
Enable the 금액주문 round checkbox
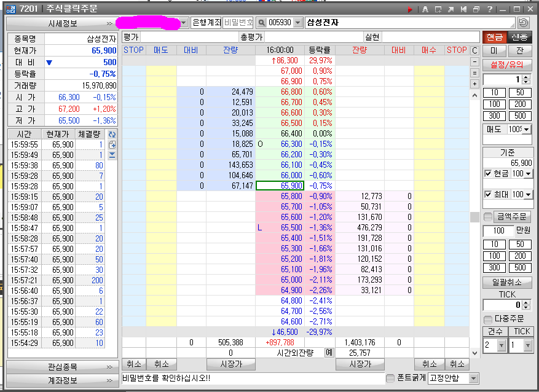pyautogui.click(x=488, y=217)
